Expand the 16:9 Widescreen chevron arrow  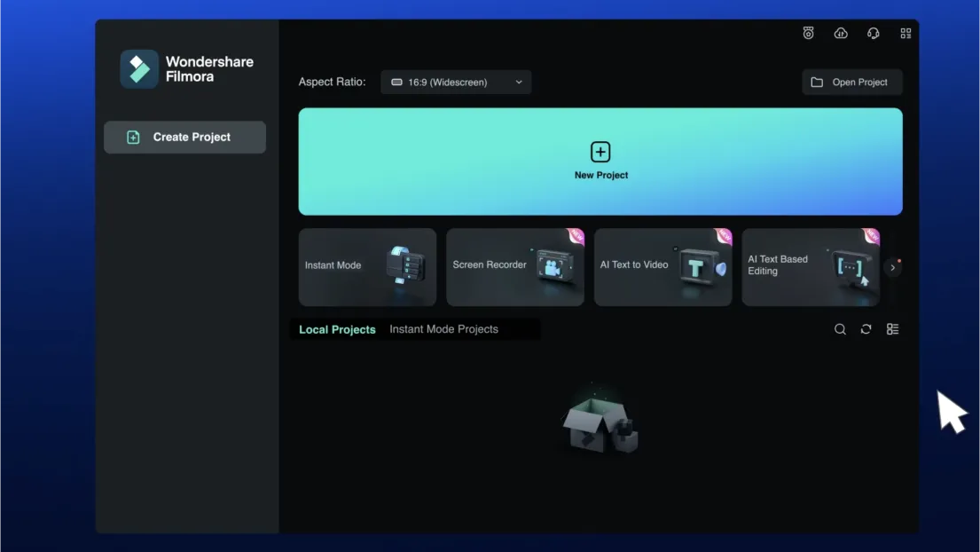(x=519, y=82)
